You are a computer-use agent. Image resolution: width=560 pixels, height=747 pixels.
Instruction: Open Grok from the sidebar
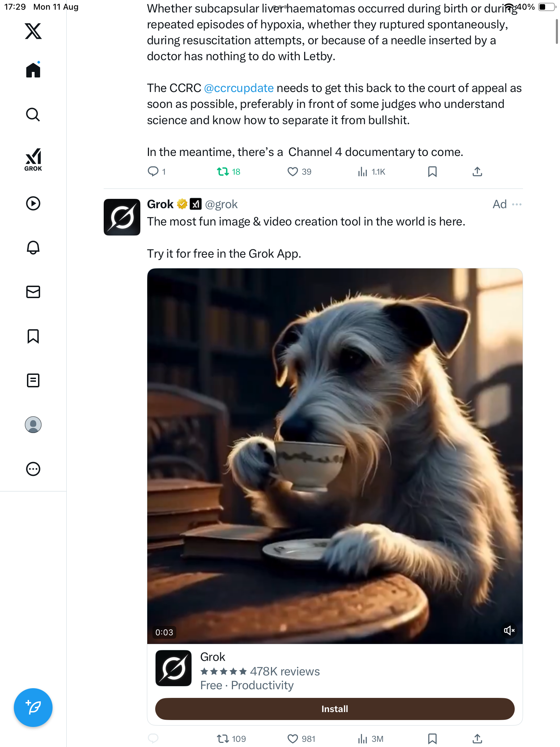click(x=33, y=159)
